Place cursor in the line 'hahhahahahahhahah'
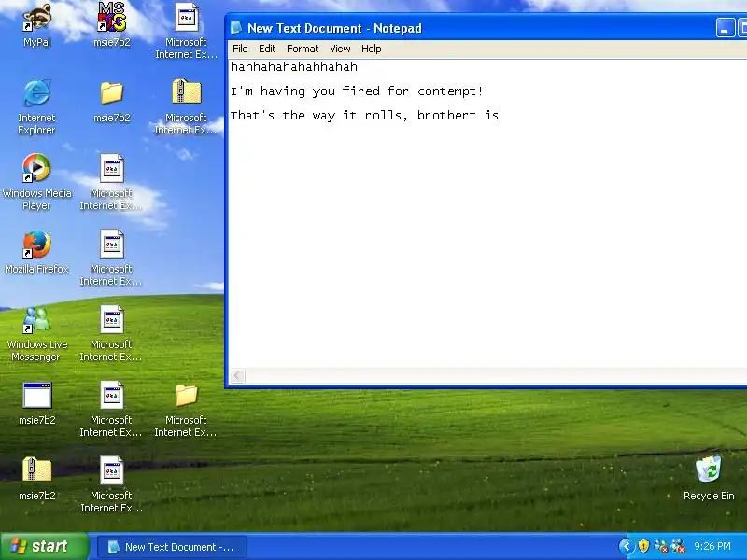 294,66
